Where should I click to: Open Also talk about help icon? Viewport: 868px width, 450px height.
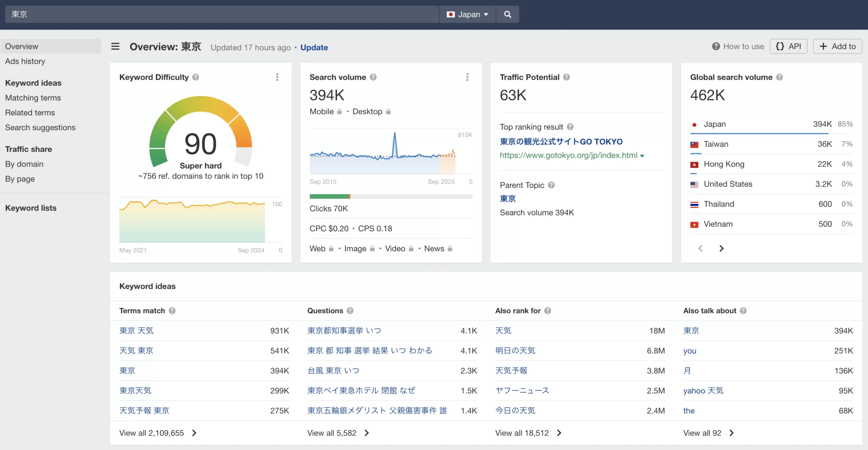pos(743,311)
